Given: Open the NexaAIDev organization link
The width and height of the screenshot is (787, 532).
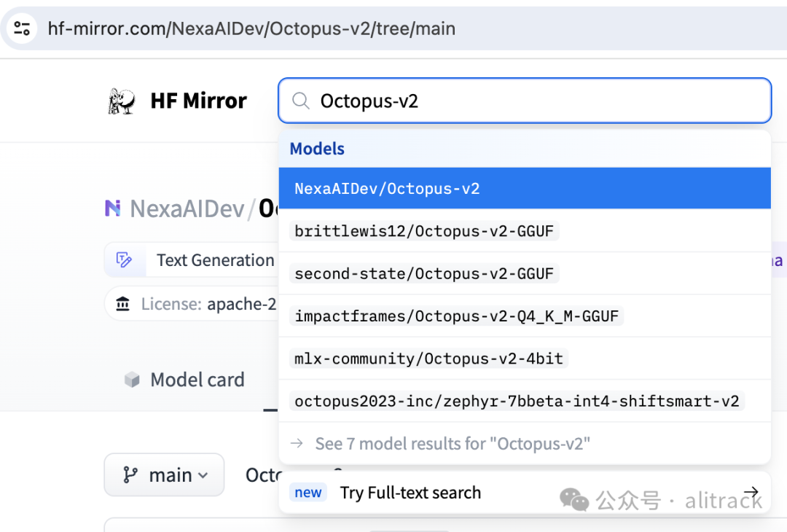Looking at the screenshot, I should pos(187,208).
